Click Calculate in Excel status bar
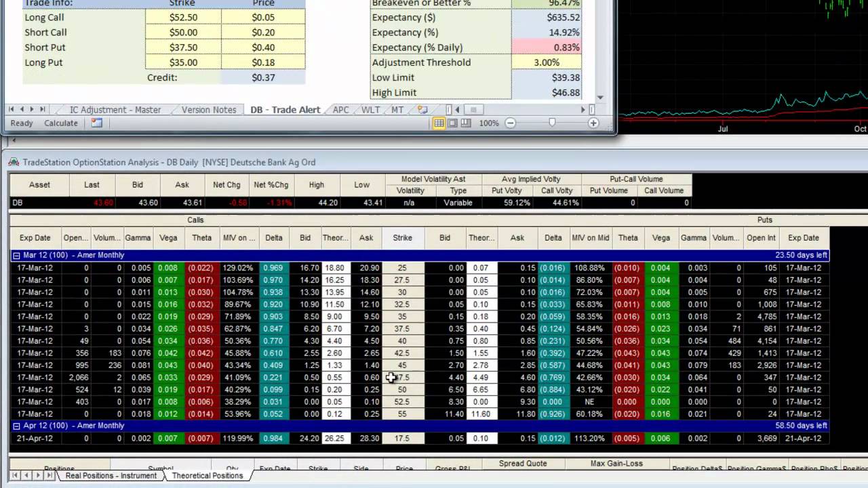 [x=61, y=123]
